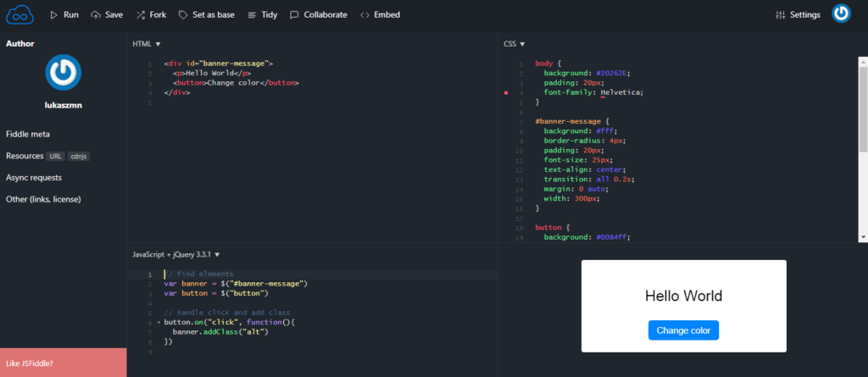Click the CSS scrollbar up arrow
This screenshot has height=377, width=868.
tap(863, 61)
